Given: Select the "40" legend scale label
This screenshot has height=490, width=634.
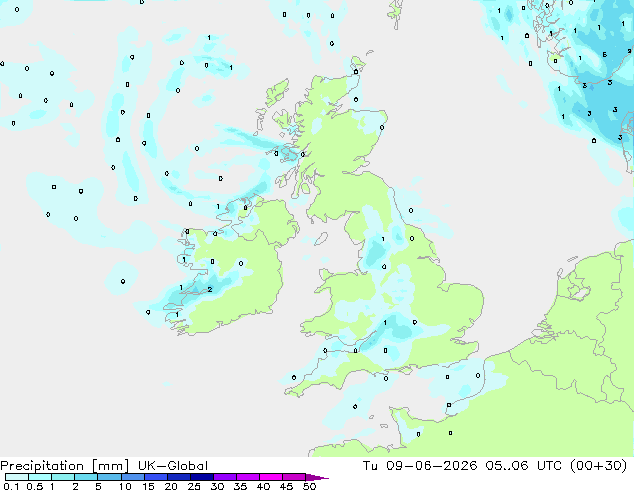Looking at the screenshot, I should pyautogui.click(x=263, y=486).
